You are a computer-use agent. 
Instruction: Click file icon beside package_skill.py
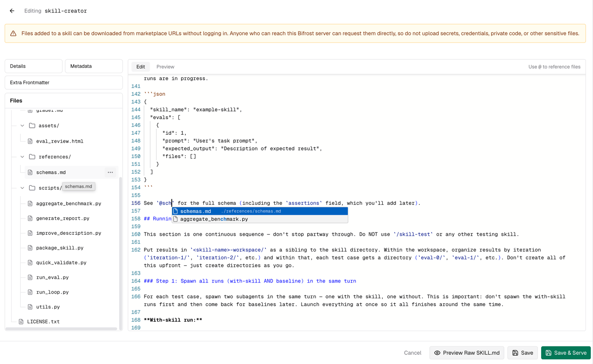(30, 248)
